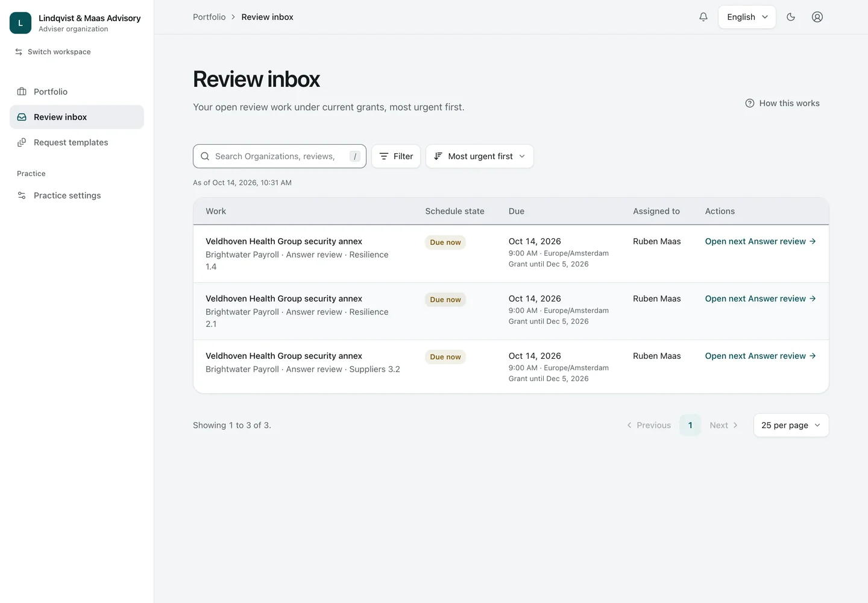Open next Answer review for Resilience 1.4
This screenshot has width=868, height=603.
pos(761,241)
